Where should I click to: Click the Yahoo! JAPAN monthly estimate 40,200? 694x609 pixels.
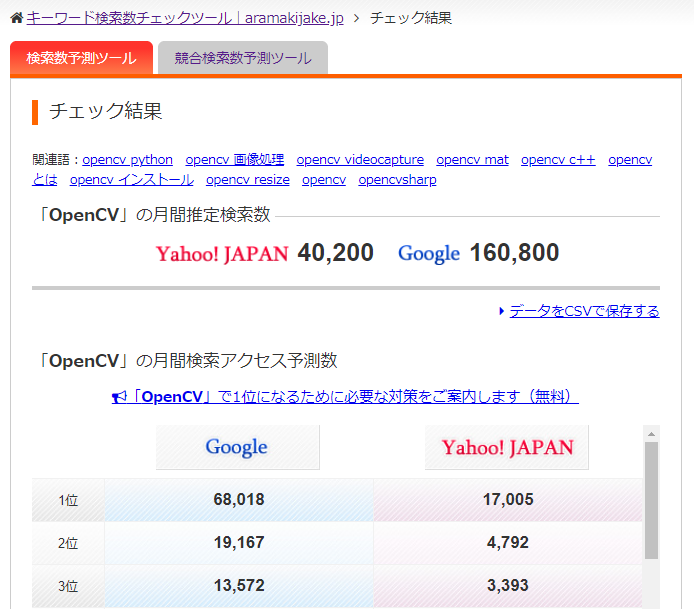point(335,253)
